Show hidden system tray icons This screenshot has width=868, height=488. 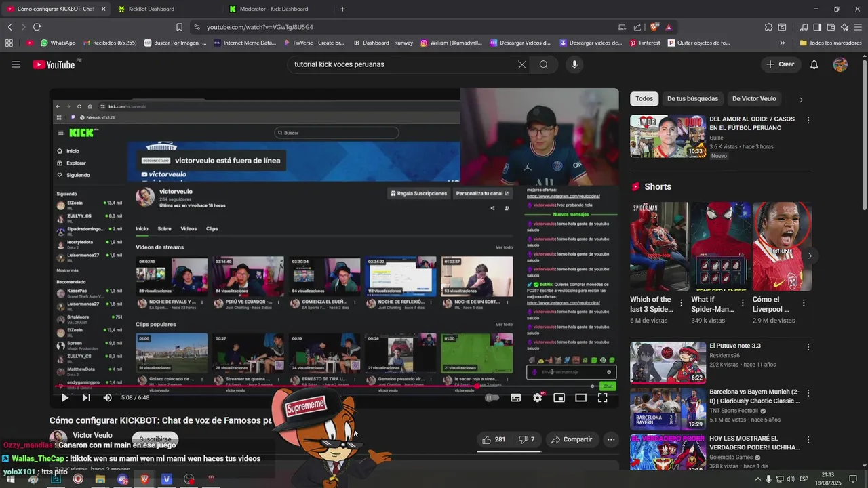tap(758, 479)
